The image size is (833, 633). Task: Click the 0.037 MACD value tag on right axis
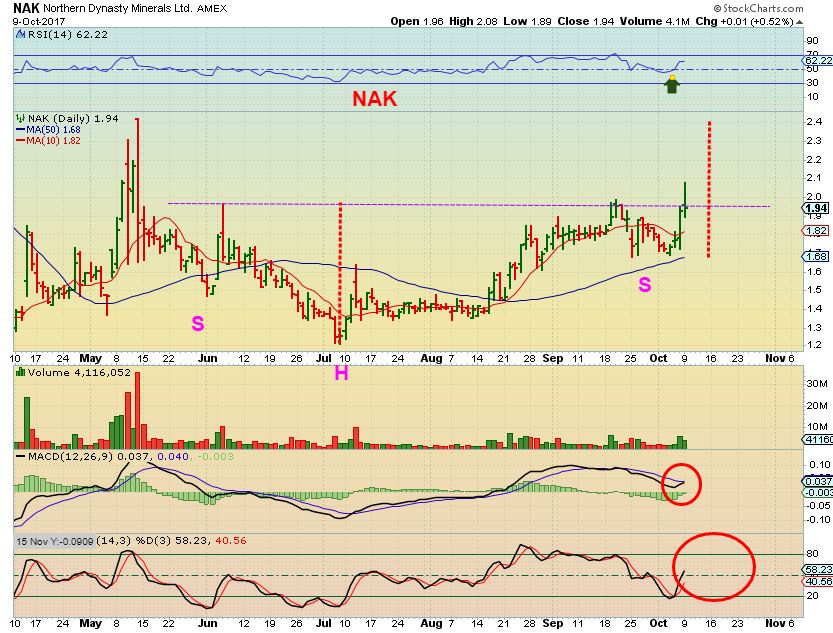click(818, 481)
